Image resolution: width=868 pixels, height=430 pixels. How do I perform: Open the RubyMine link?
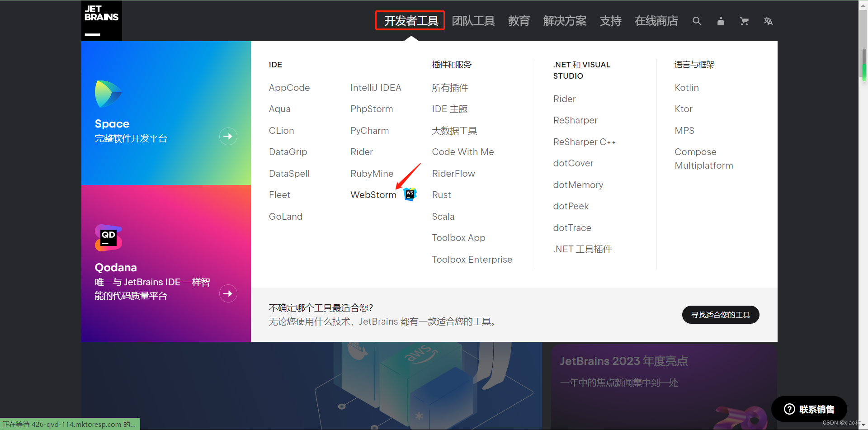point(372,174)
